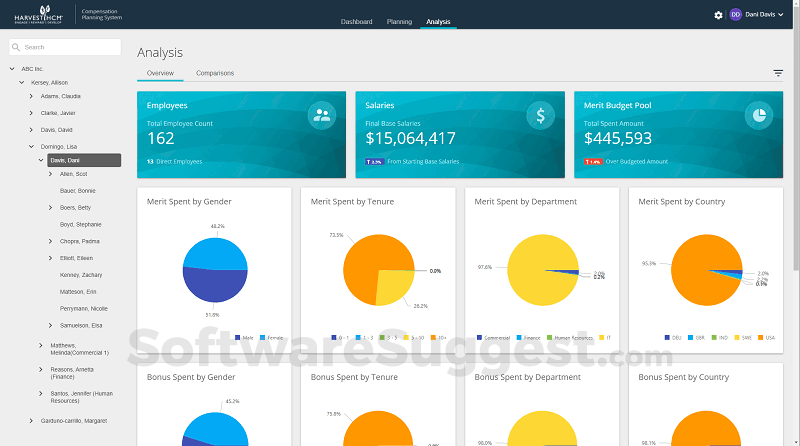The image size is (800, 446).
Task: Click the Merit Spent by Gender pie
Action: [215, 270]
